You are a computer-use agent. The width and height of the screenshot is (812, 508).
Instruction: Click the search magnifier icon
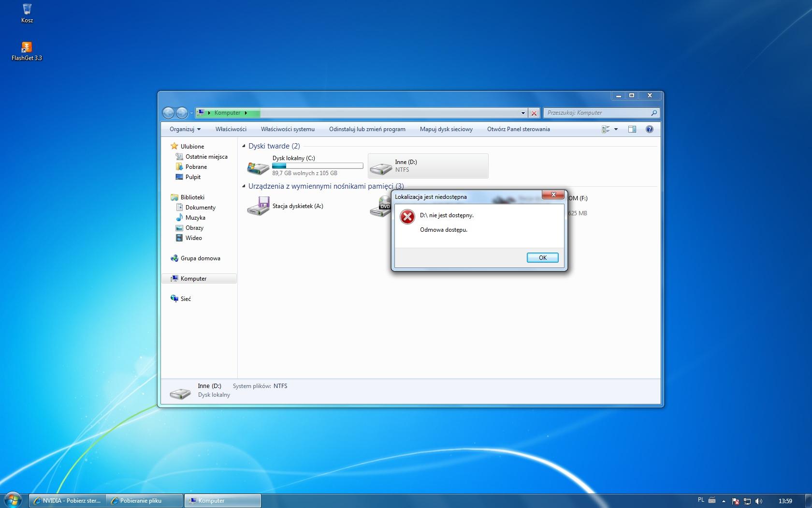point(654,113)
